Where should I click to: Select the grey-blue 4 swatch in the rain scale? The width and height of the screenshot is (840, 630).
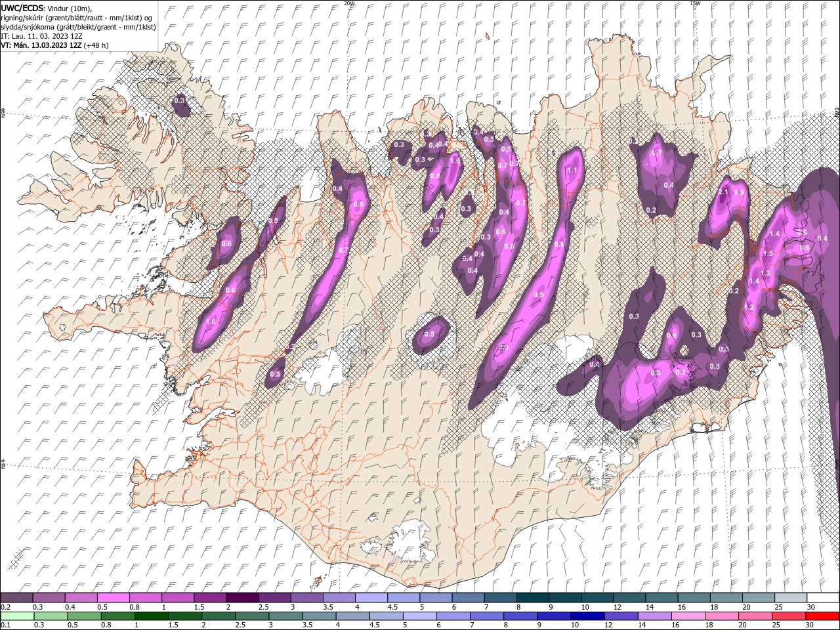353,616
